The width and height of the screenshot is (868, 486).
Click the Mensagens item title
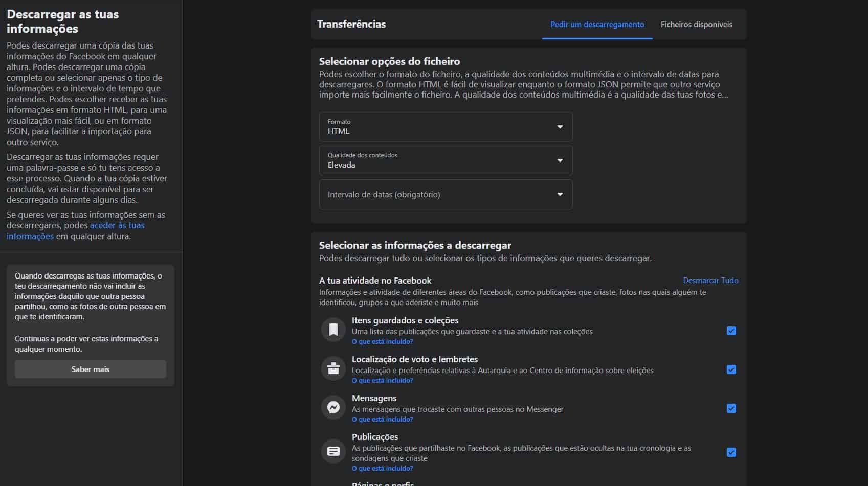(374, 398)
